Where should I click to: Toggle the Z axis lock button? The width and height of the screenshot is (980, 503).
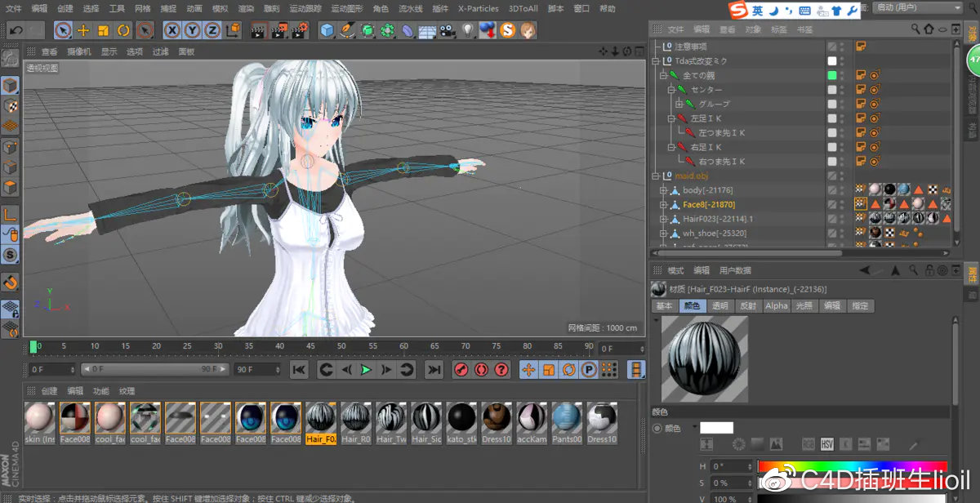pyautogui.click(x=212, y=29)
